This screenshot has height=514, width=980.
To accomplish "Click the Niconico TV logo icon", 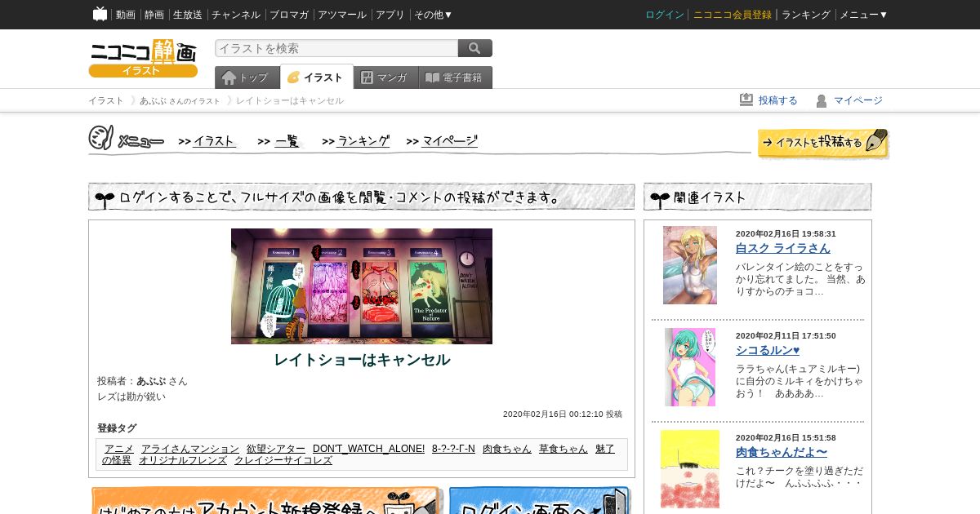I will pos(100,14).
